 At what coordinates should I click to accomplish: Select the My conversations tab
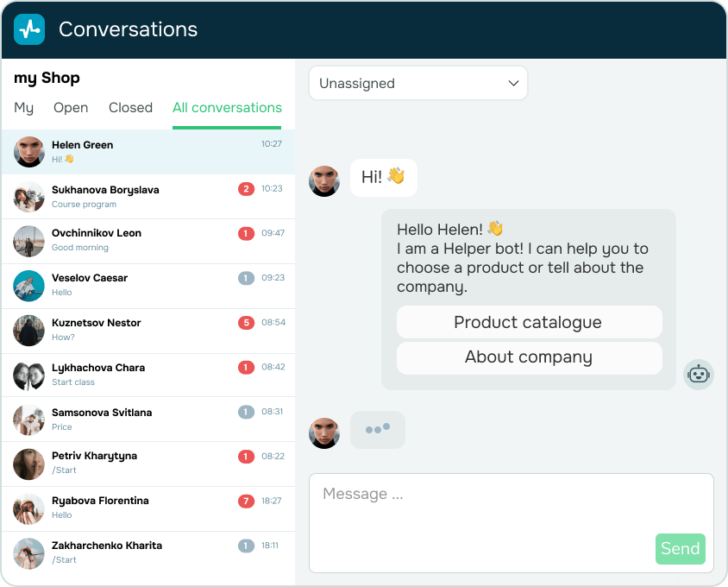coord(23,108)
